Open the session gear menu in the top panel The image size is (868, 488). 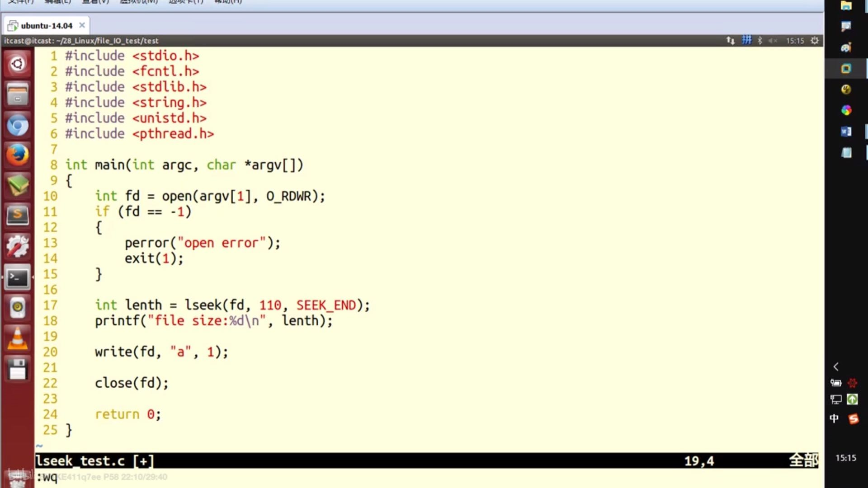815,40
